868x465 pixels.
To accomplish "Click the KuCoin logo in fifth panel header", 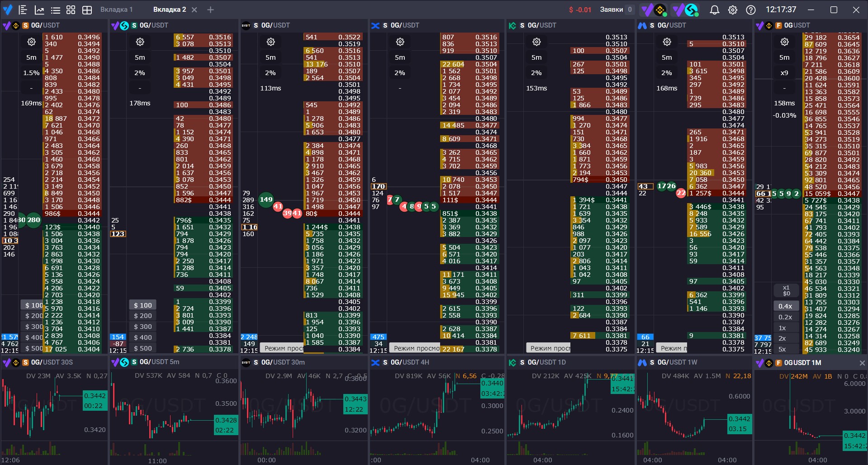I will click(512, 25).
